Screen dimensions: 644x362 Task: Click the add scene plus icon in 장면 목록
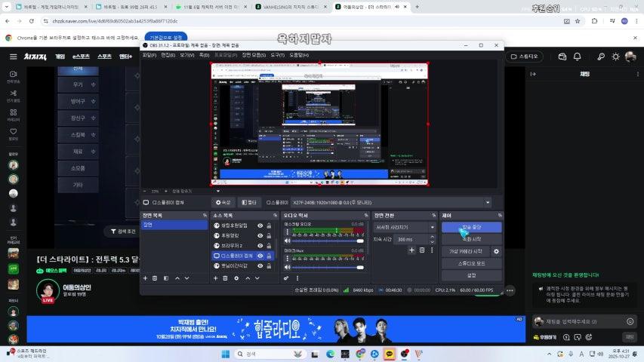pos(145,278)
